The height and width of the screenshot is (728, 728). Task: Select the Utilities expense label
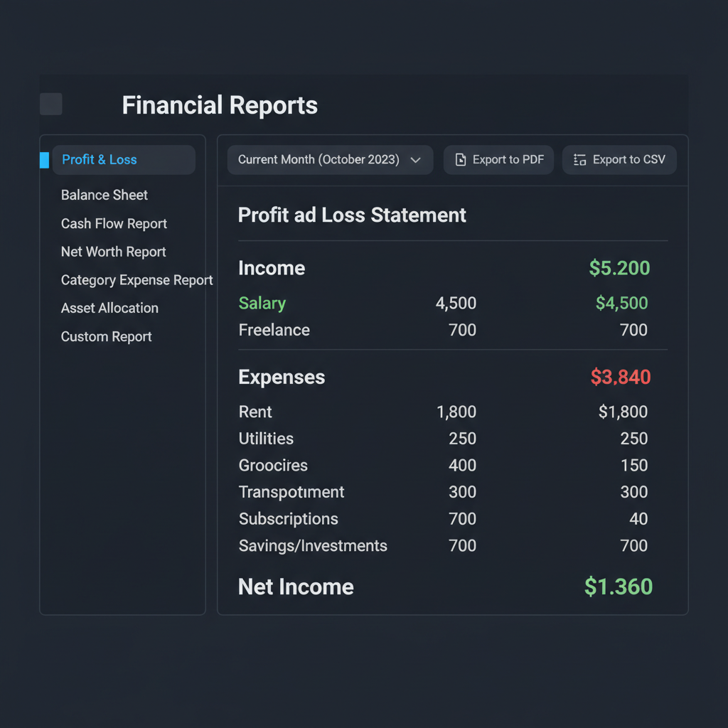(266, 439)
